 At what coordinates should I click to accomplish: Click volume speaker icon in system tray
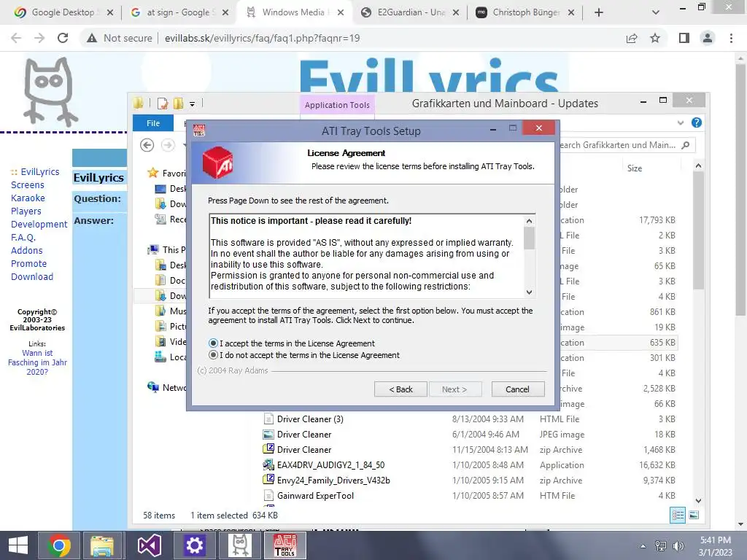click(x=678, y=545)
